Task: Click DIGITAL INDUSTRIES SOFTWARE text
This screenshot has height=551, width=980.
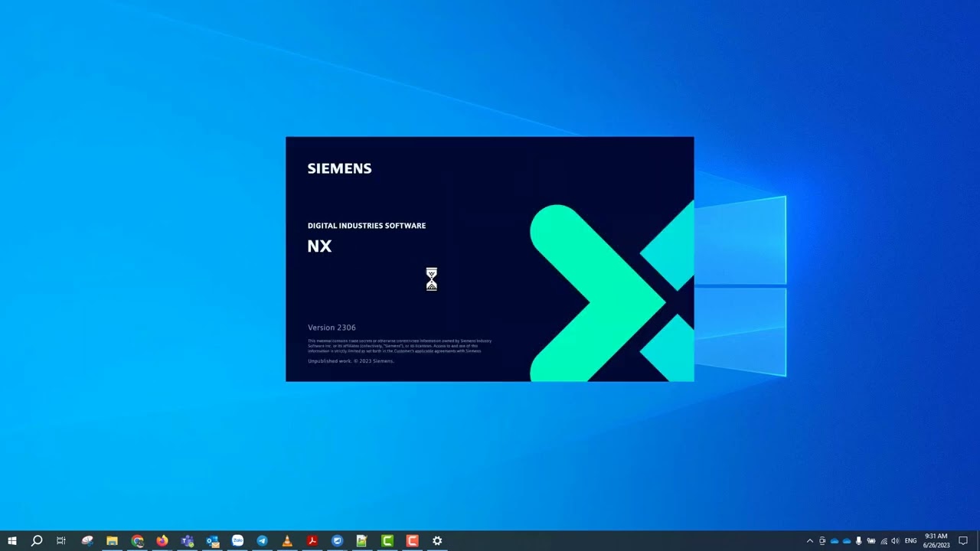Action: (367, 226)
